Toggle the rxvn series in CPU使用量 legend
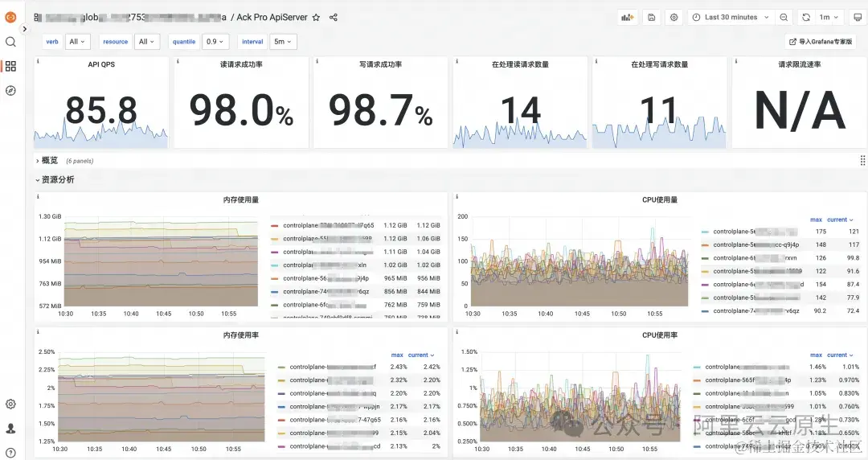 coord(755,257)
